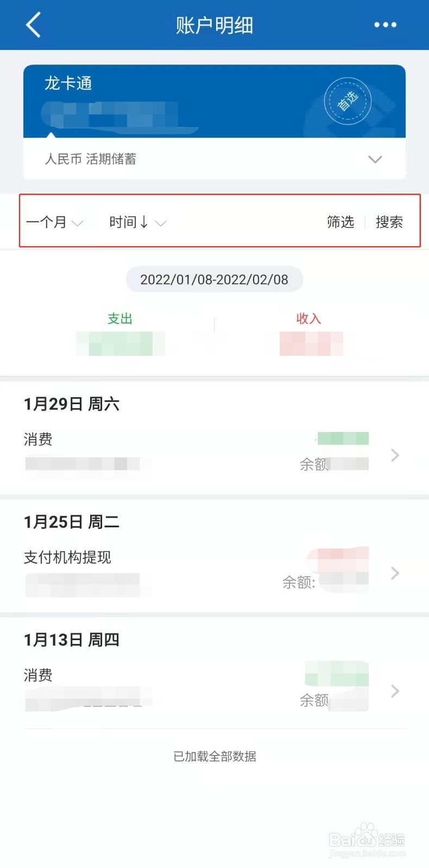The height and width of the screenshot is (868, 429).
Task: Open details arrow for 1月29日 消费
Action: pos(395,455)
